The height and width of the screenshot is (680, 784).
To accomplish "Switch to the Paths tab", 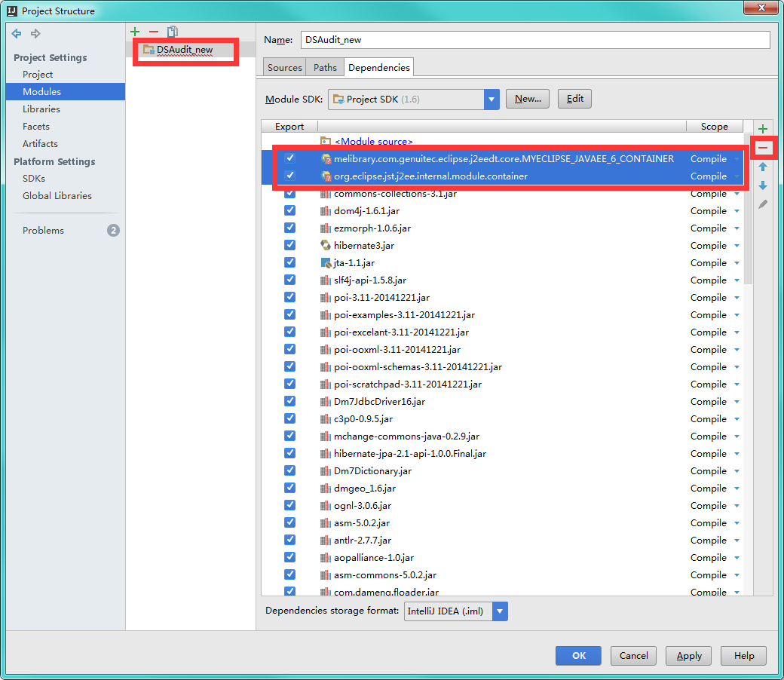I will [325, 68].
